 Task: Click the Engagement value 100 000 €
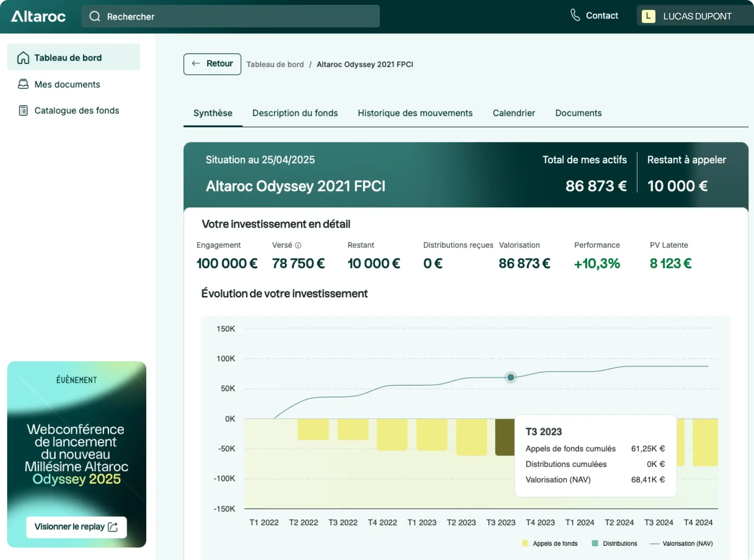227,263
